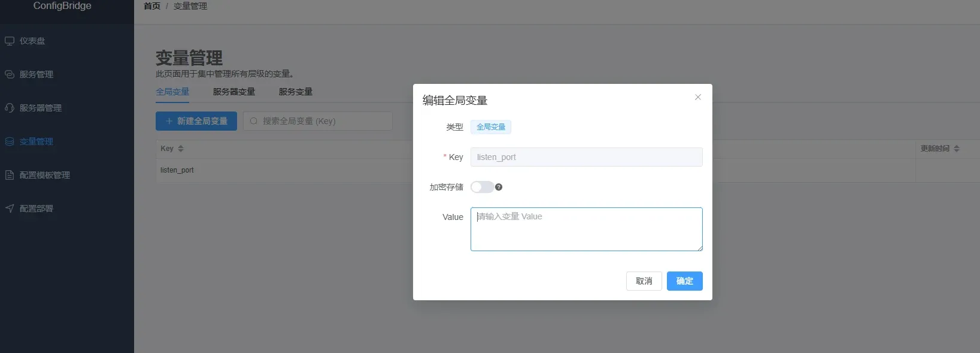Click the ConfigBridge logo title
Image resolution: width=980 pixels, height=353 pixels.
point(62,6)
